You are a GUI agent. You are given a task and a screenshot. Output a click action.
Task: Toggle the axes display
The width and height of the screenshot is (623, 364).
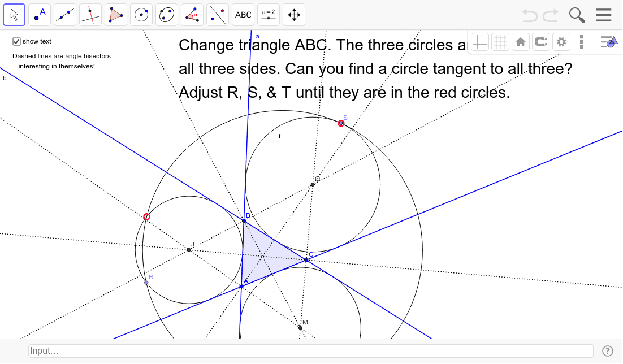[479, 42]
